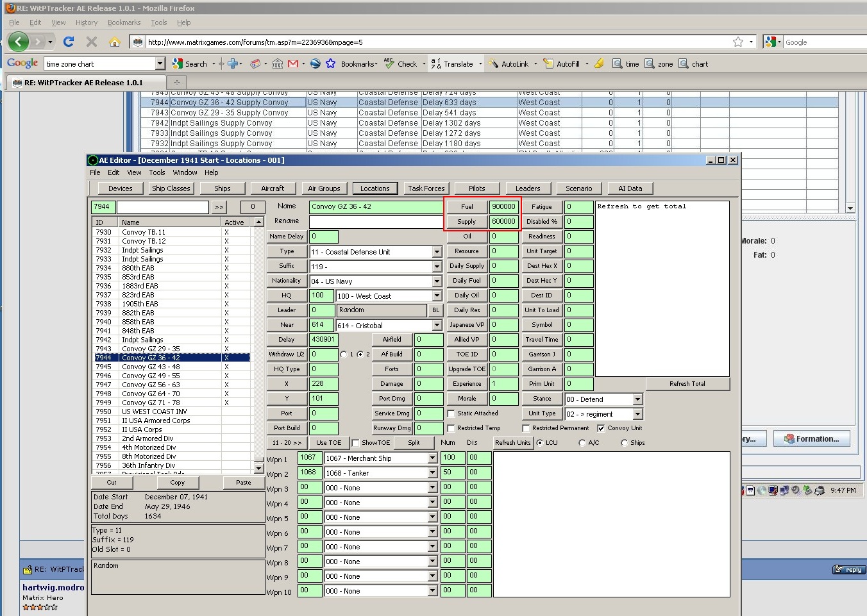Click the AutoFill toolbar button
This screenshot has height=616, width=867.
click(x=562, y=64)
